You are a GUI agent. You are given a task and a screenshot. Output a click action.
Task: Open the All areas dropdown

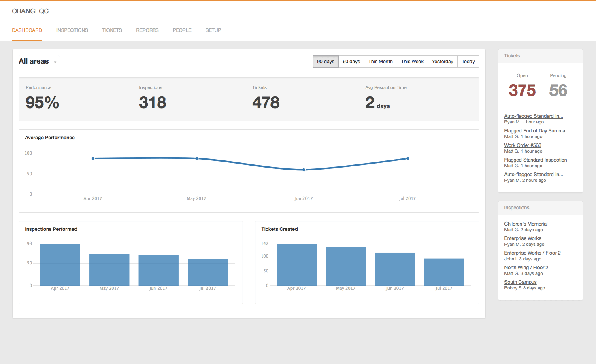point(34,61)
